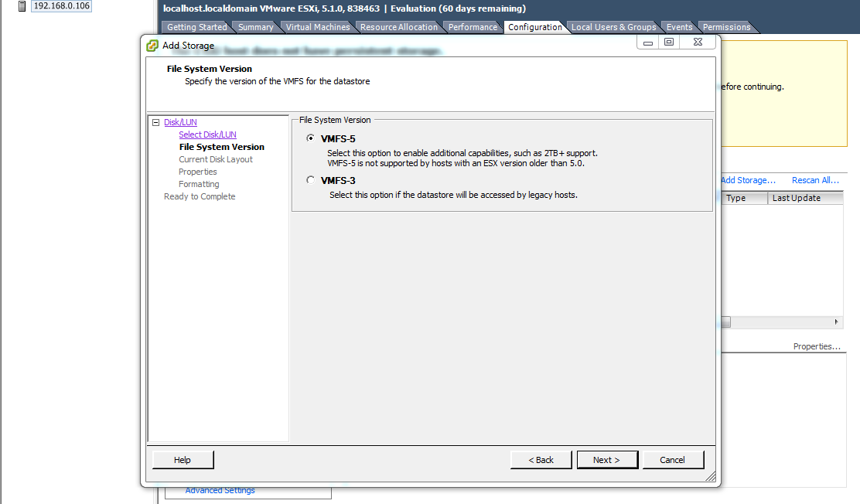Click the Add Storage... link behind the dialog
The image size is (860, 504).
[x=748, y=180]
